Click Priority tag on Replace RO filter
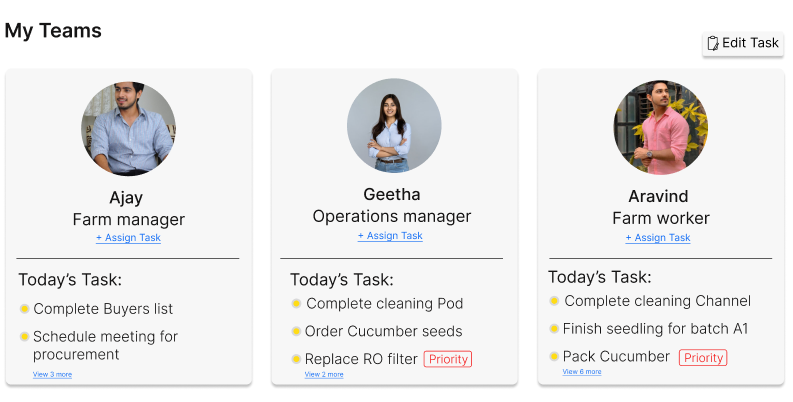The height and width of the screenshot is (402, 793). [x=447, y=359]
